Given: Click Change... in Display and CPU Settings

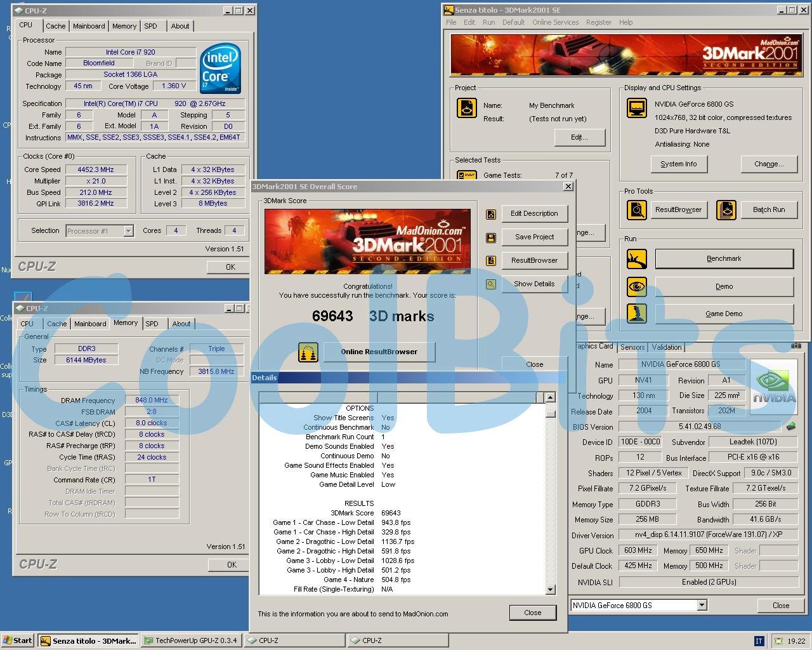Looking at the screenshot, I should [768, 164].
